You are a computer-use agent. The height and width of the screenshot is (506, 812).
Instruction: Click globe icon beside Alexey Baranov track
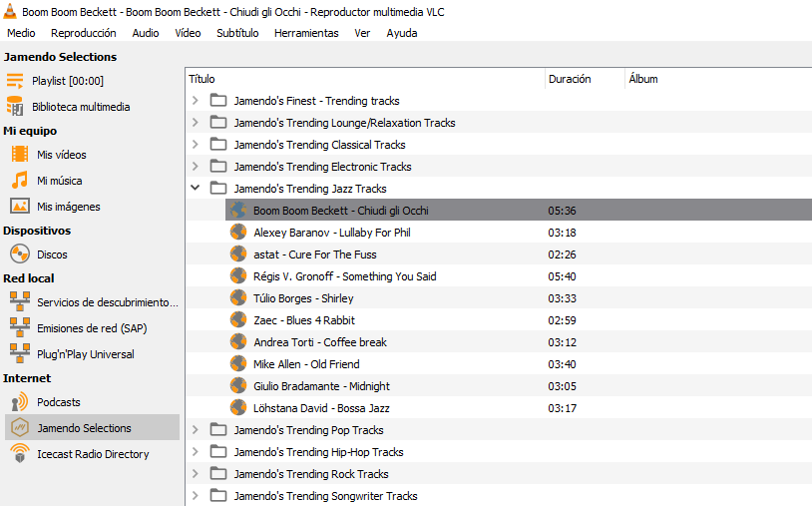[238, 232]
